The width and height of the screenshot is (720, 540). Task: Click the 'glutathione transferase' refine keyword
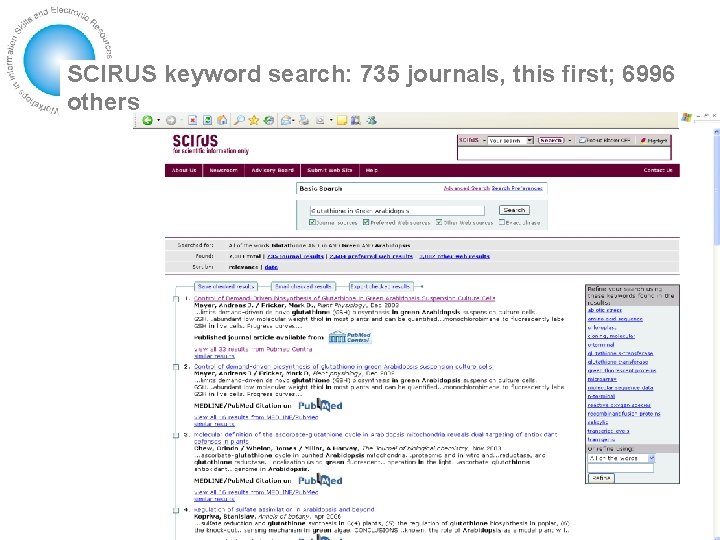click(x=618, y=362)
